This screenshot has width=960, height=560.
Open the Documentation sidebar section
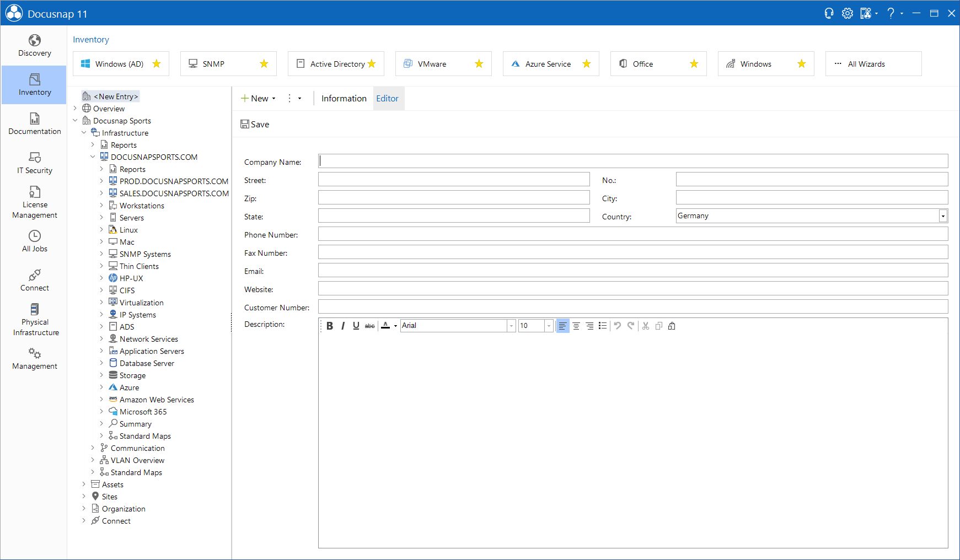[x=34, y=124]
